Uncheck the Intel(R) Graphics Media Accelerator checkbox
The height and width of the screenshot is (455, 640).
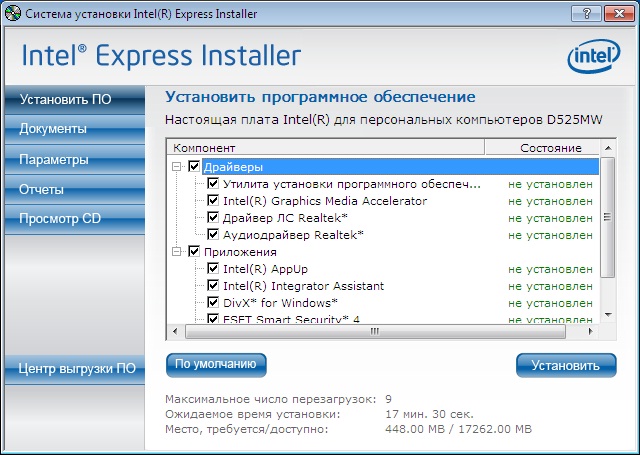pos(213,201)
